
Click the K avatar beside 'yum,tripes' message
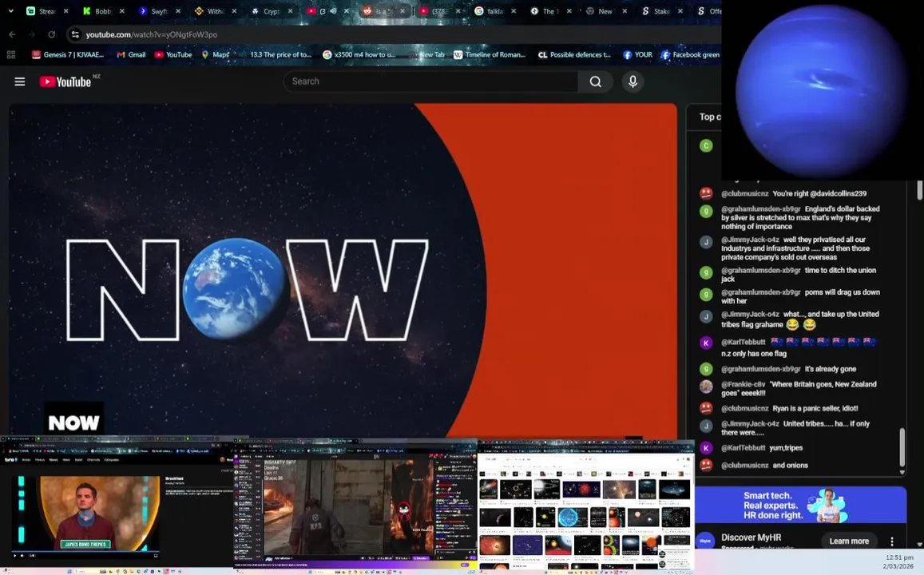click(706, 448)
